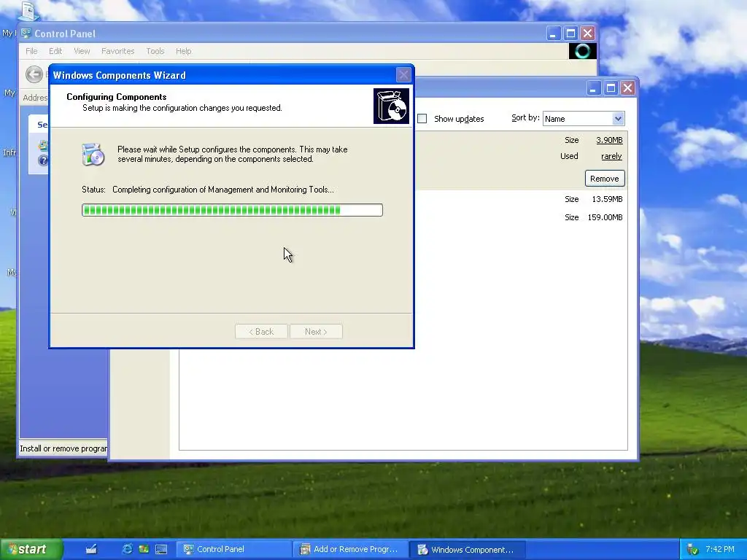The width and height of the screenshot is (747, 560).
Task: Select the program row sized 159.00MB
Action: click(x=521, y=217)
